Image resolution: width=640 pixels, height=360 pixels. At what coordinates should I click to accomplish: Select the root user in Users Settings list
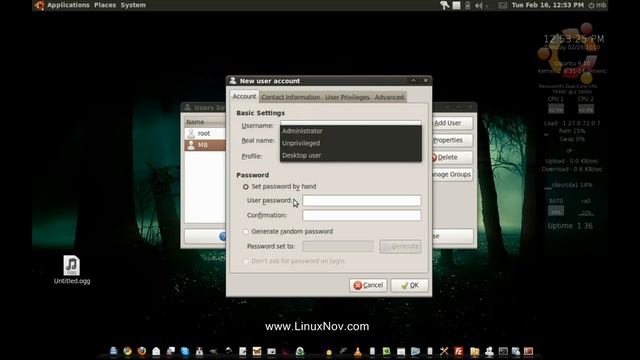click(205, 133)
